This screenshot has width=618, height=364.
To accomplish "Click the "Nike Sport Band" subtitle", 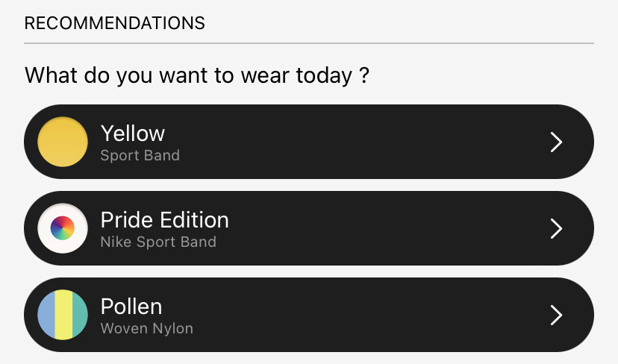I will point(158,242).
